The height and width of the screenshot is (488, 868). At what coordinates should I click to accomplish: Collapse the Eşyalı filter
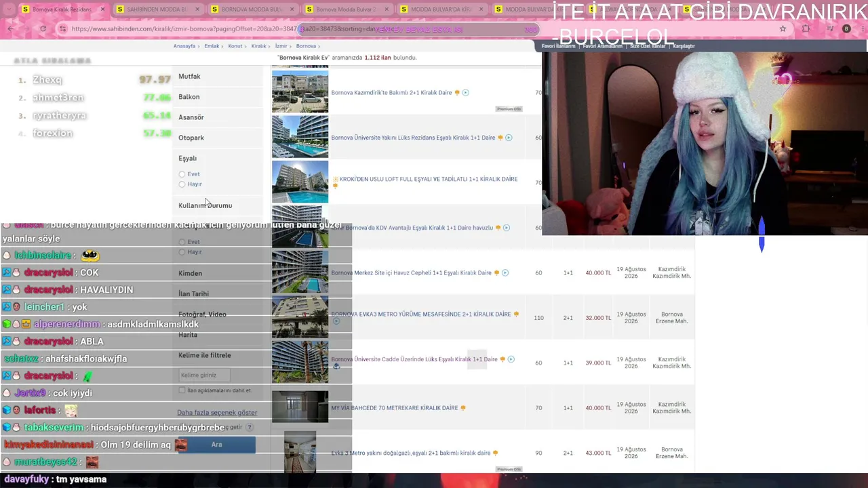pyautogui.click(x=187, y=158)
